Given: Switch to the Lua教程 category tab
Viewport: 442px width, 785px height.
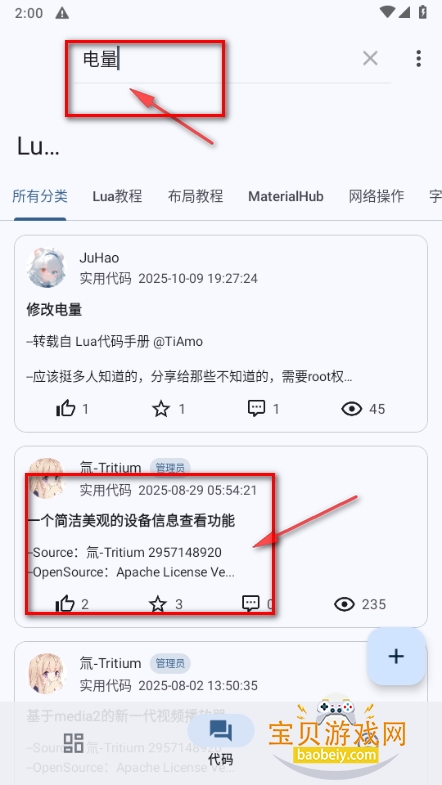Looking at the screenshot, I should [x=117, y=196].
